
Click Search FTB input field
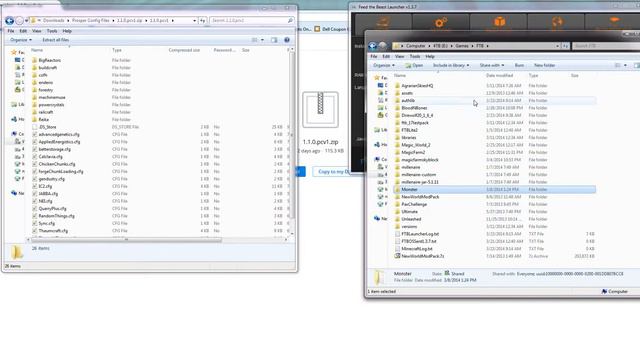click(606, 46)
